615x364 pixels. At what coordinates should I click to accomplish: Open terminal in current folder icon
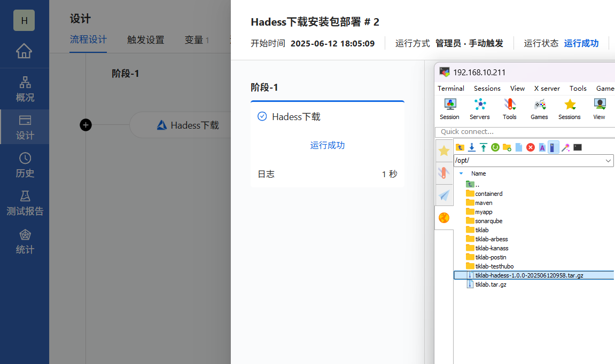(578, 147)
